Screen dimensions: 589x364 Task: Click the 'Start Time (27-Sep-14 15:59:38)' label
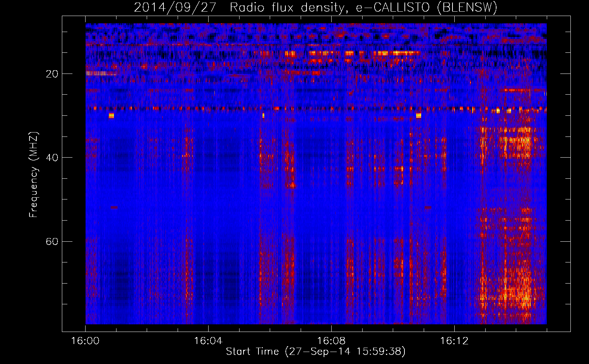pyautogui.click(x=316, y=352)
